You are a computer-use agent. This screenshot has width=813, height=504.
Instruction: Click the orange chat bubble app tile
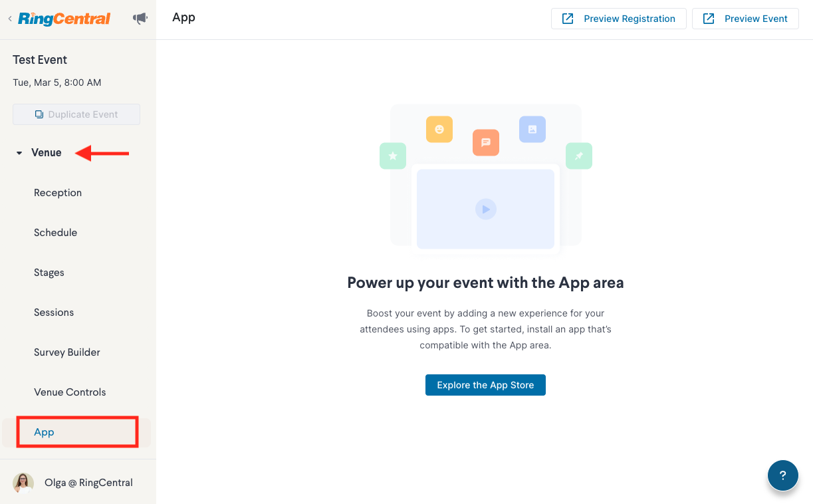point(486,142)
